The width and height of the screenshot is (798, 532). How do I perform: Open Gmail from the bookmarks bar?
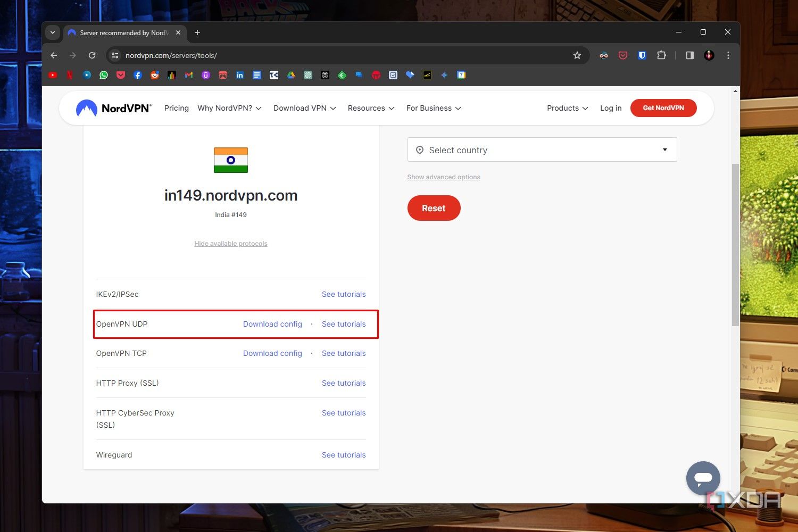(189, 75)
